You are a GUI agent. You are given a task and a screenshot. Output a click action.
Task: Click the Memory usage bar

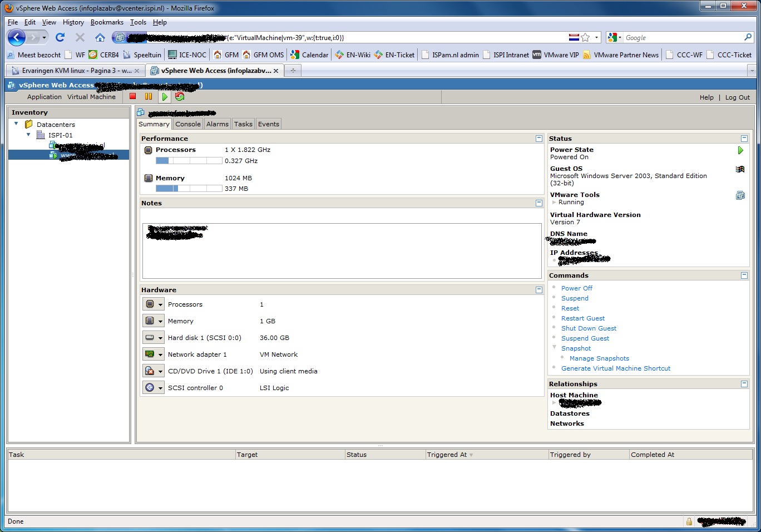[189, 189]
